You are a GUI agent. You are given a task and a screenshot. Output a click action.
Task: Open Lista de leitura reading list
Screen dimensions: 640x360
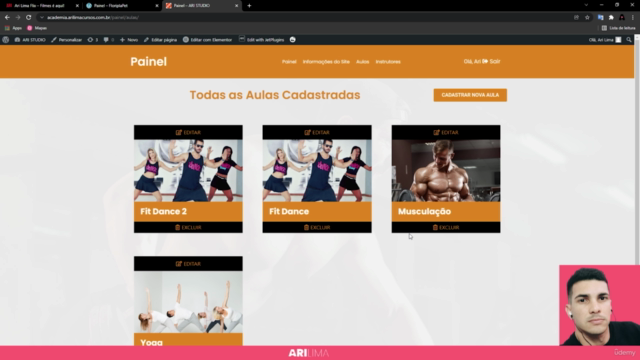click(618, 28)
